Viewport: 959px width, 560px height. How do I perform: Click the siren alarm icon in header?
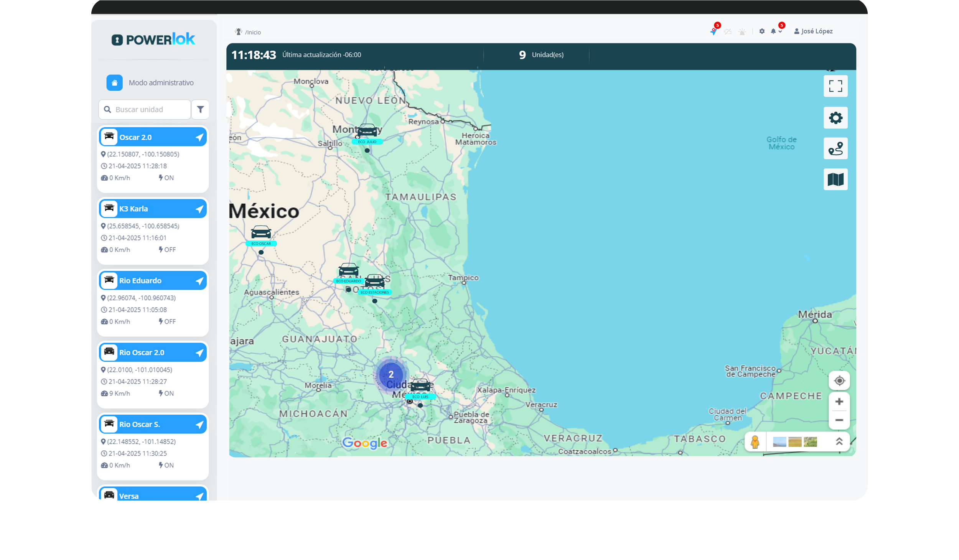742,31
